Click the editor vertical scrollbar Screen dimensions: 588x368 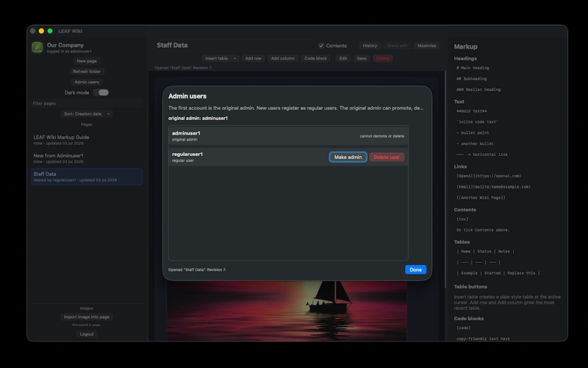pyautogui.click(x=445, y=180)
